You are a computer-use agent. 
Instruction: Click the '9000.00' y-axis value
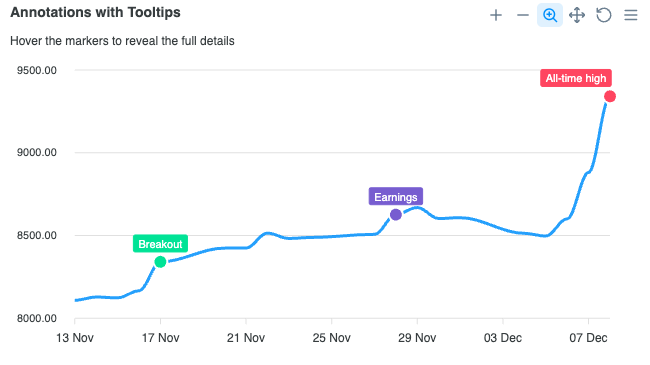pyautogui.click(x=37, y=152)
